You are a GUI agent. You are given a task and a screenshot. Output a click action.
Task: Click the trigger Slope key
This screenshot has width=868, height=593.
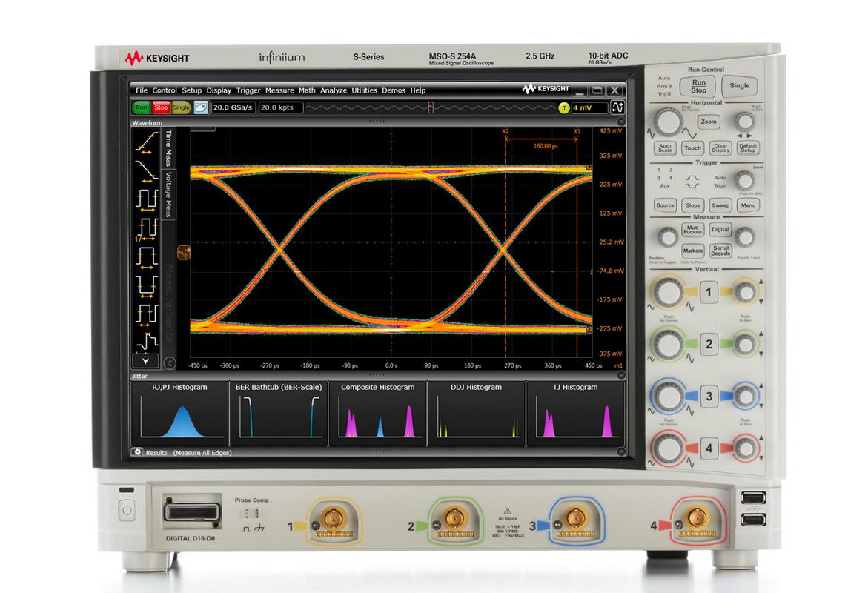692,205
